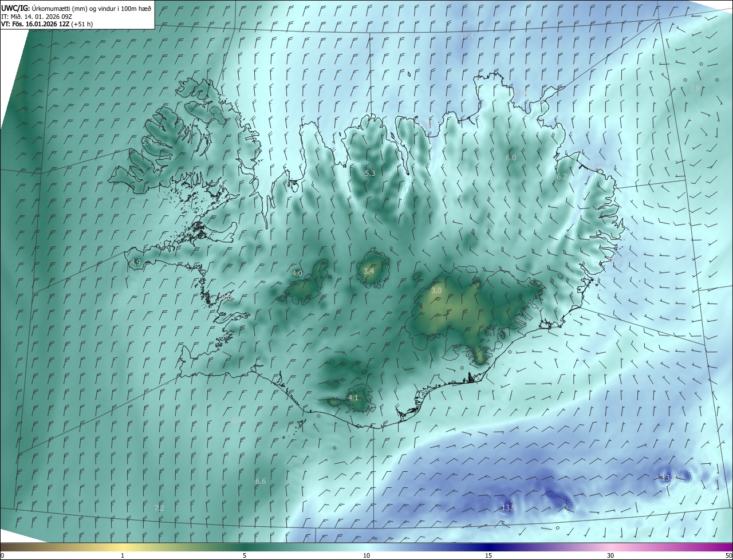Click the 5 tick on the color scale
733x560 pixels.
245,556
